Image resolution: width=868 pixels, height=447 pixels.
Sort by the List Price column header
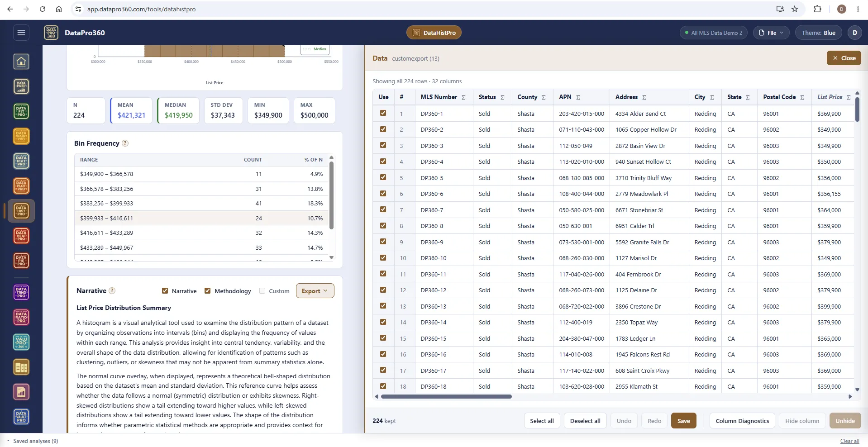(830, 97)
